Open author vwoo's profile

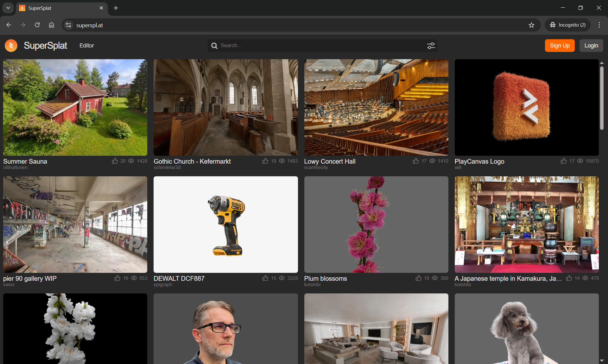pos(9,285)
